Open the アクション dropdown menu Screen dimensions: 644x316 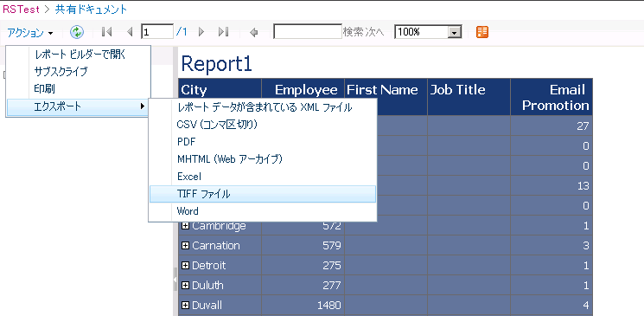30,33
